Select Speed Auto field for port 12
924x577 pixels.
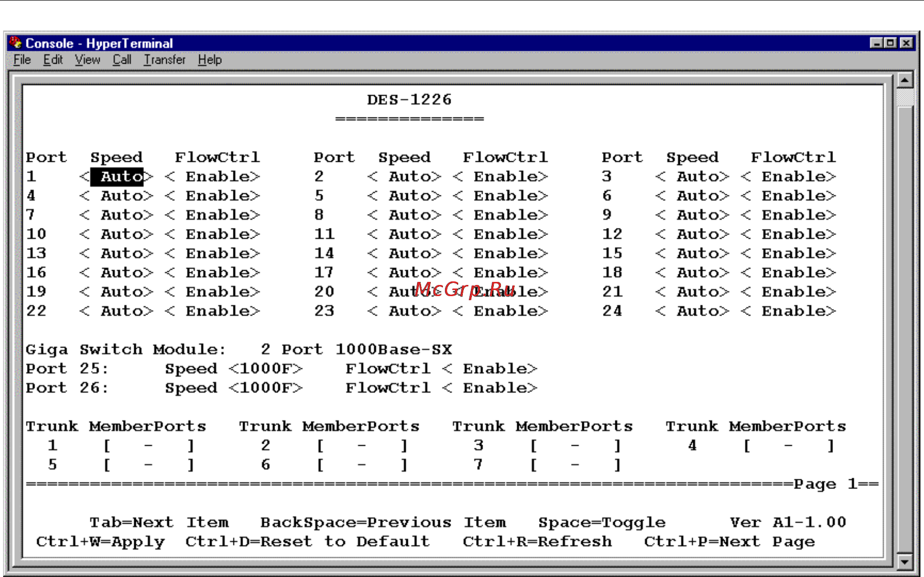coord(692,234)
